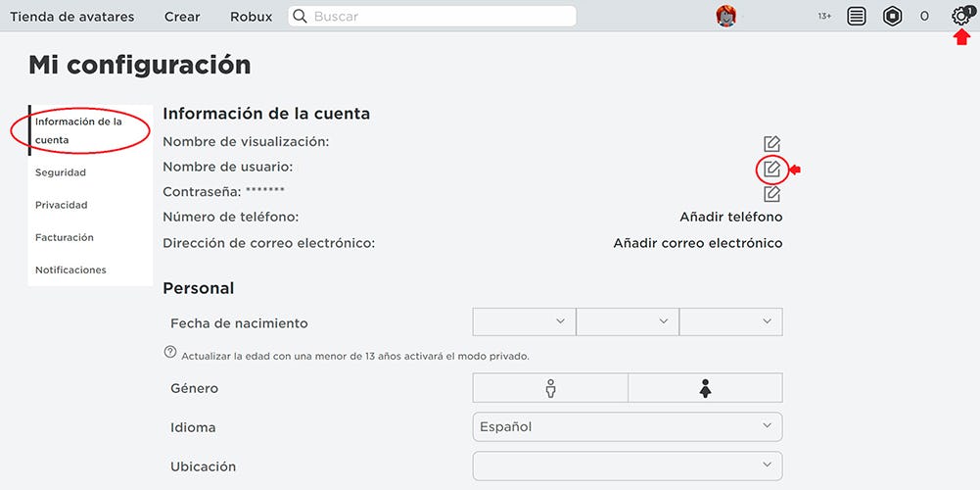980x490 pixels.
Task: Edit the password pencil icon
Action: pos(771,193)
